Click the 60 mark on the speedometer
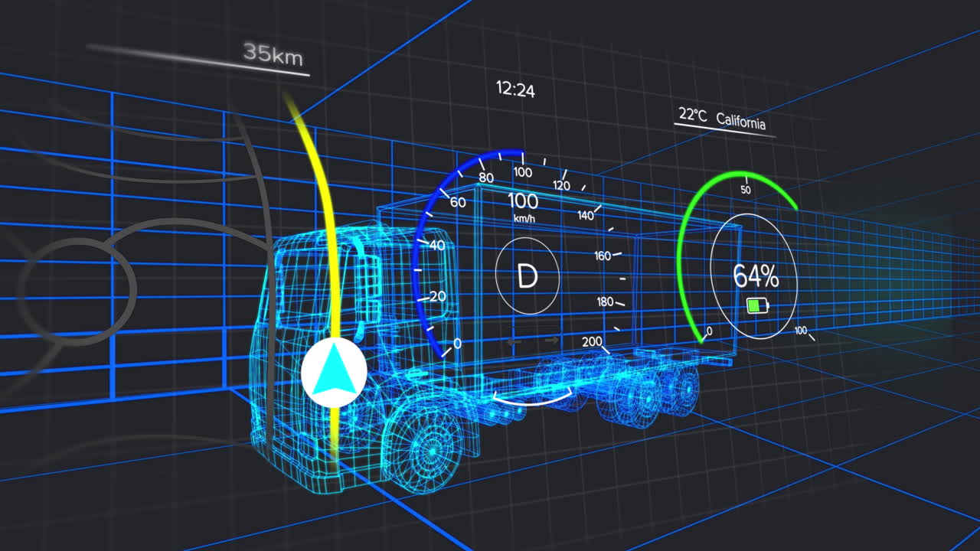This screenshot has height=551, width=980. click(458, 203)
